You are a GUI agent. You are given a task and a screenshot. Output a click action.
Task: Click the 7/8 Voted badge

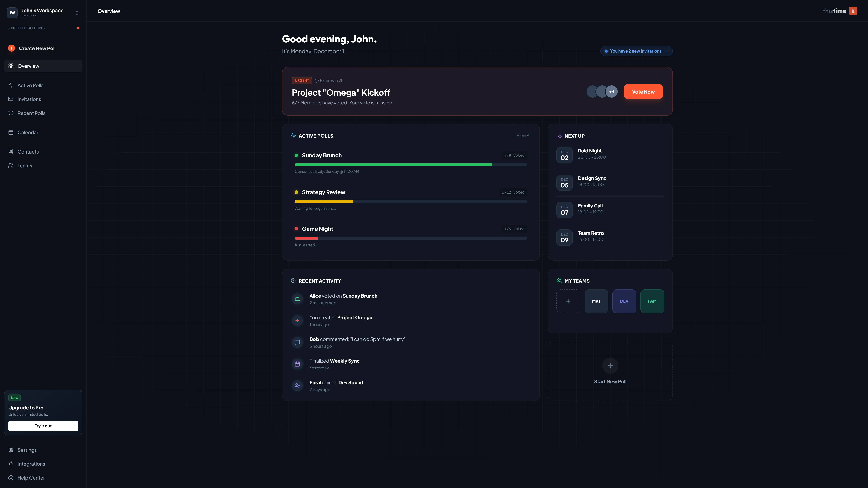514,155
